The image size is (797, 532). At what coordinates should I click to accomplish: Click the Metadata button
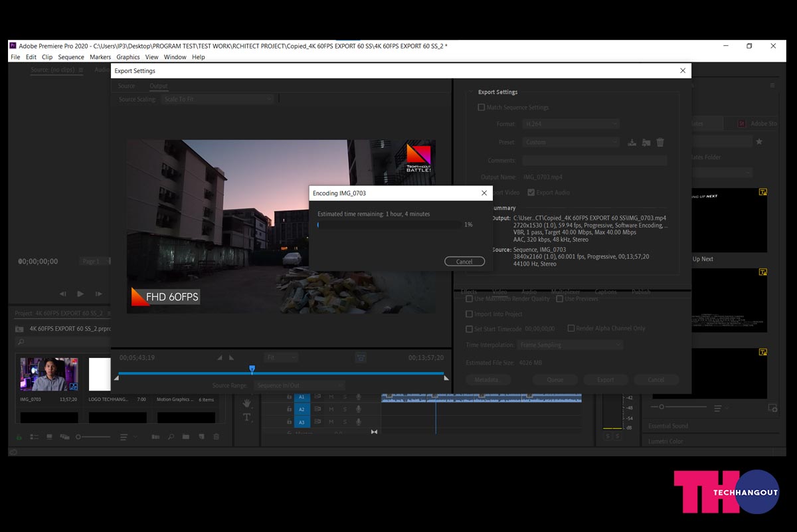tap(488, 380)
